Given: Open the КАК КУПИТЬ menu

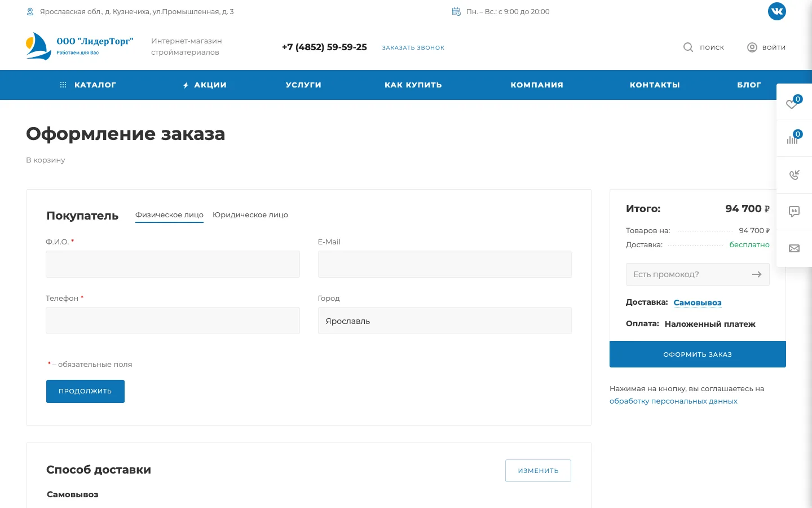Looking at the screenshot, I should [413, 85].
